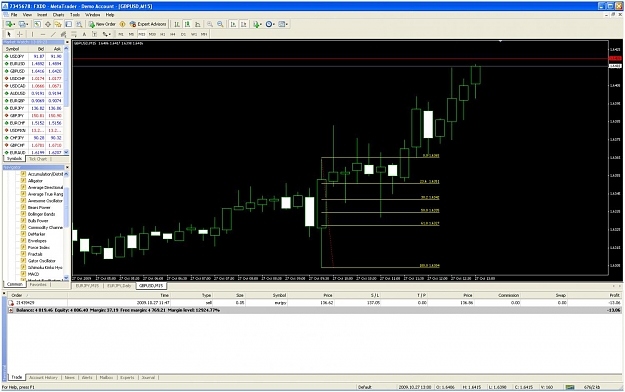Select USDCHF row in Market Watch
Viewport: 625px width, 392px height.
click(33, 79)
